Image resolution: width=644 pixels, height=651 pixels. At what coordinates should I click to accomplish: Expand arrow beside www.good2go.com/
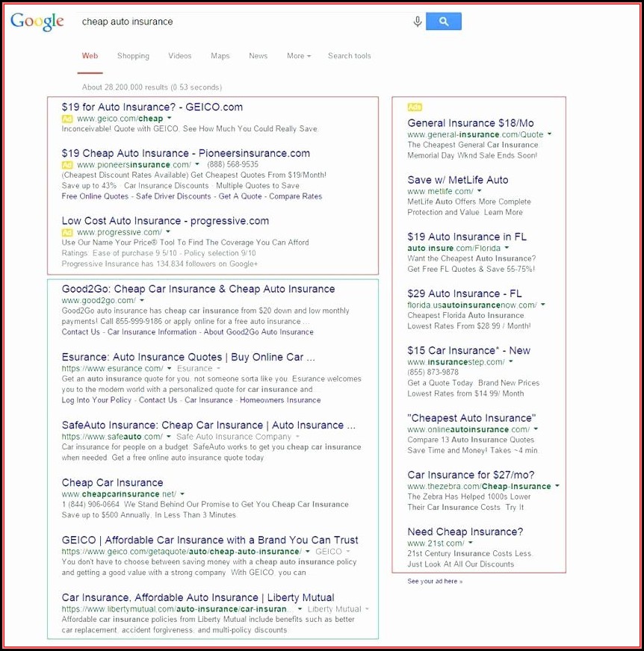[x=142, y=300]
